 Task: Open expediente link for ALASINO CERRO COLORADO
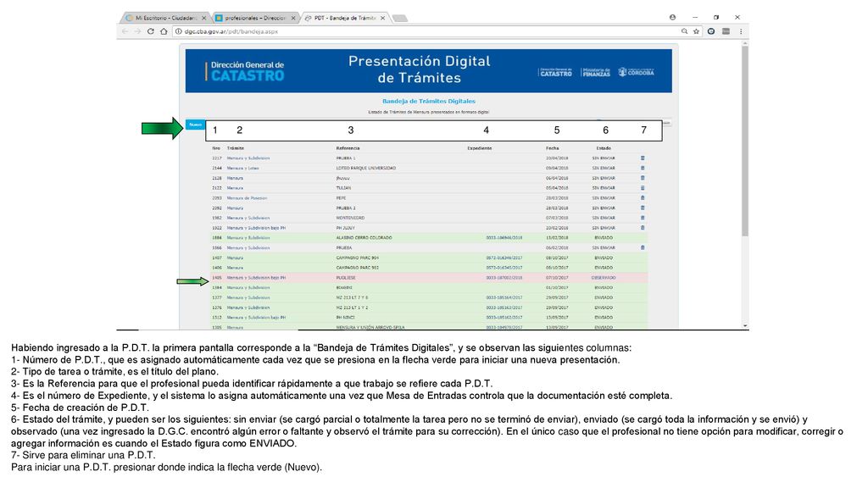504,238
